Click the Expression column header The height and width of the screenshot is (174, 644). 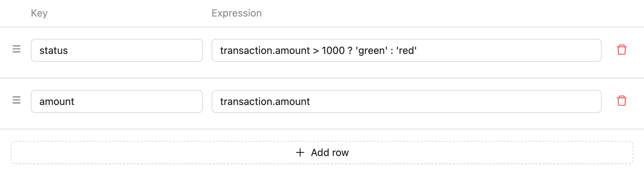pos(237,13)
